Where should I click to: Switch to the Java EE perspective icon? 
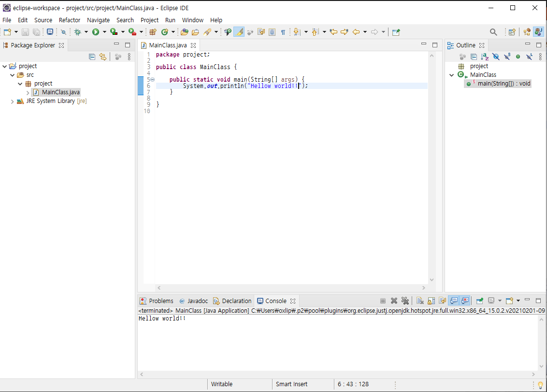click(x=527, y=32)
